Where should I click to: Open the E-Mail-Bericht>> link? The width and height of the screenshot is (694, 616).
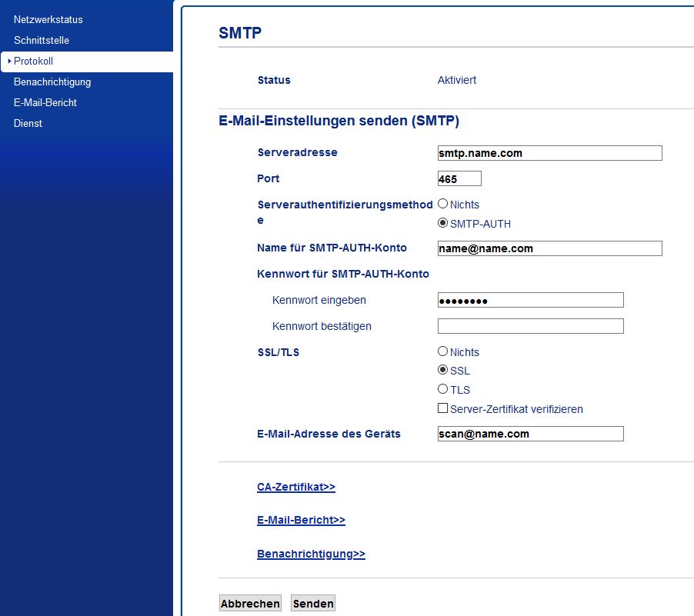[301, 520]
